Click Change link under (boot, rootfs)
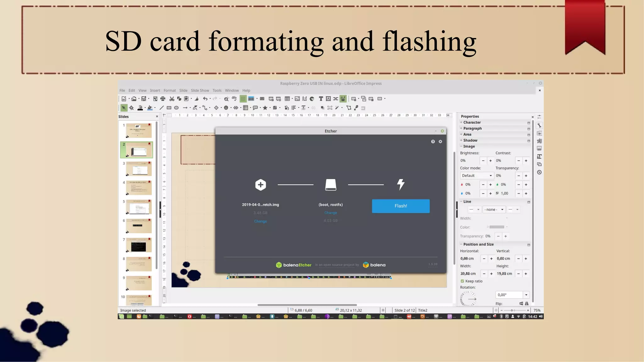The image size is (644, 362). tap(330, 213)
